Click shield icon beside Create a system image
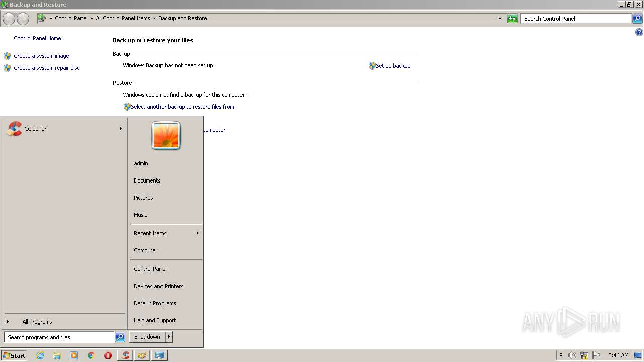Image resolution: width=644 pixels, height=362 pixels. [x=7, y=56]
